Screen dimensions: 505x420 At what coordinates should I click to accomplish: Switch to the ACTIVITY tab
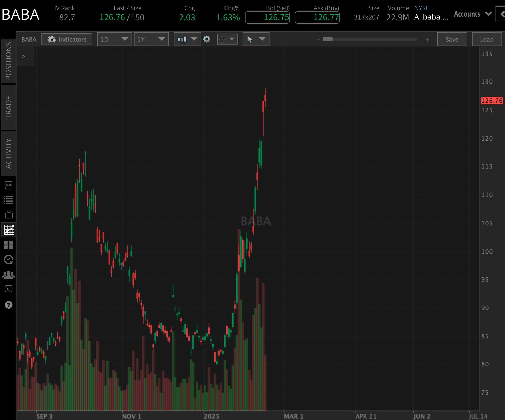pyautogui.click(x=9, y=151)
